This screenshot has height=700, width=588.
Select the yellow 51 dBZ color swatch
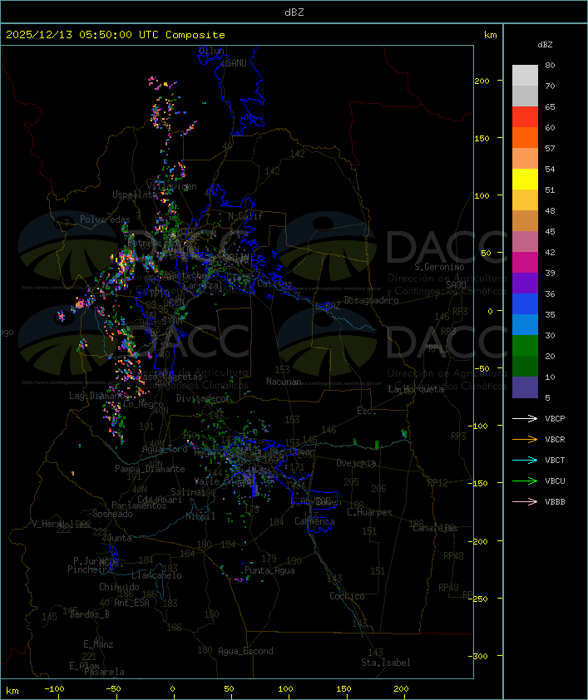point(525,180)
